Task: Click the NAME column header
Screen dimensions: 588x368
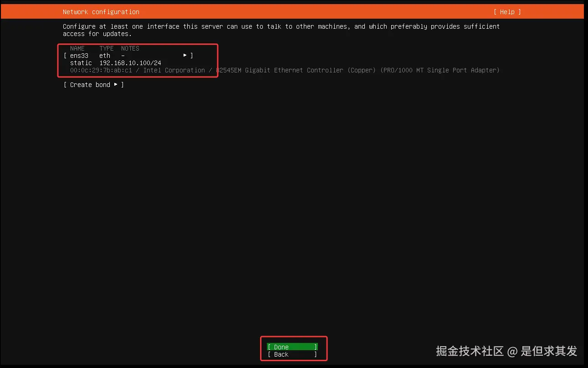Action: coord(77,48)
